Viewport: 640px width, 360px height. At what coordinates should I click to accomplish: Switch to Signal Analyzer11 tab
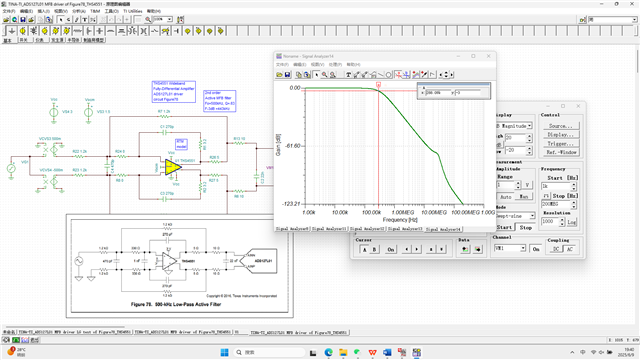[329, 229]
